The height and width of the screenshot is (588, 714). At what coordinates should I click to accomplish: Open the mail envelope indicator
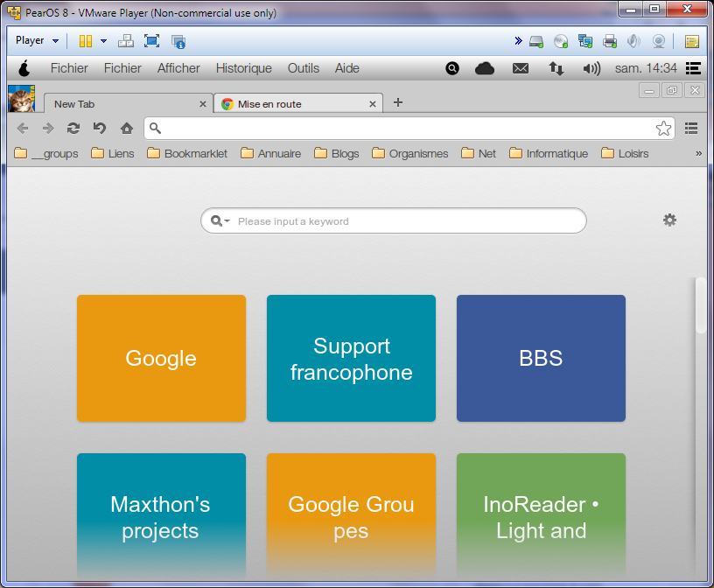coord(521,69)
